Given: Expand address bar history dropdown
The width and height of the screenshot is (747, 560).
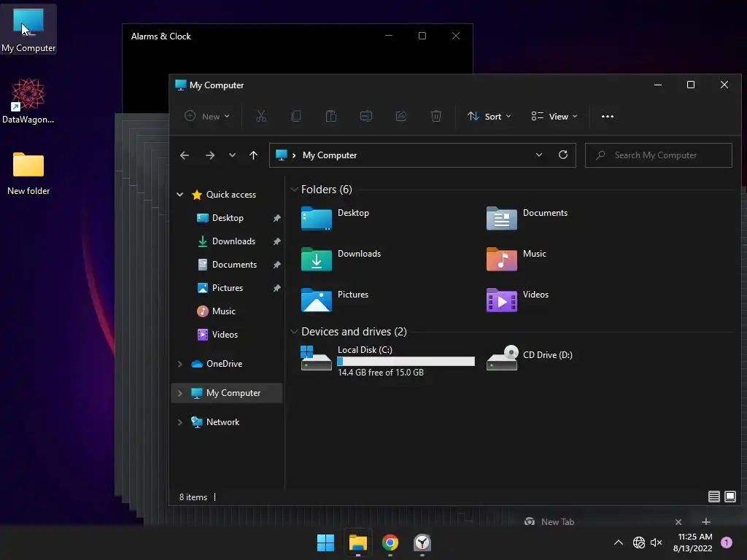Looking at the screenshot, I should [539, 155].
